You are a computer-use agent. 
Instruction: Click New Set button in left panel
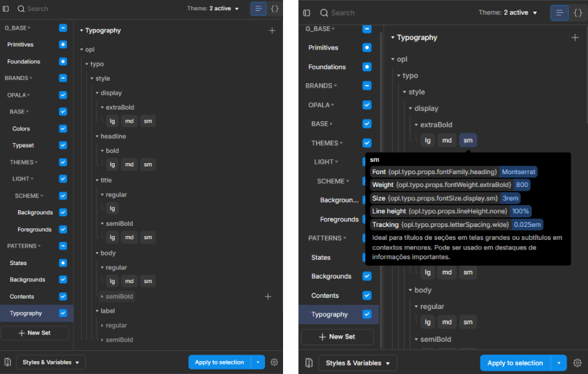35,333
